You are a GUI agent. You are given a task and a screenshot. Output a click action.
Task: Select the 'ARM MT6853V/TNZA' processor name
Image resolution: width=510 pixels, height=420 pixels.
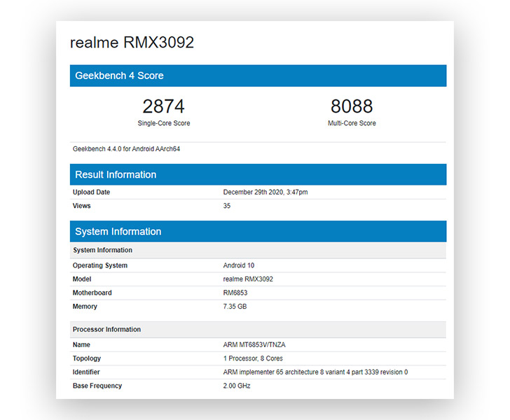(x=254, y=344)
